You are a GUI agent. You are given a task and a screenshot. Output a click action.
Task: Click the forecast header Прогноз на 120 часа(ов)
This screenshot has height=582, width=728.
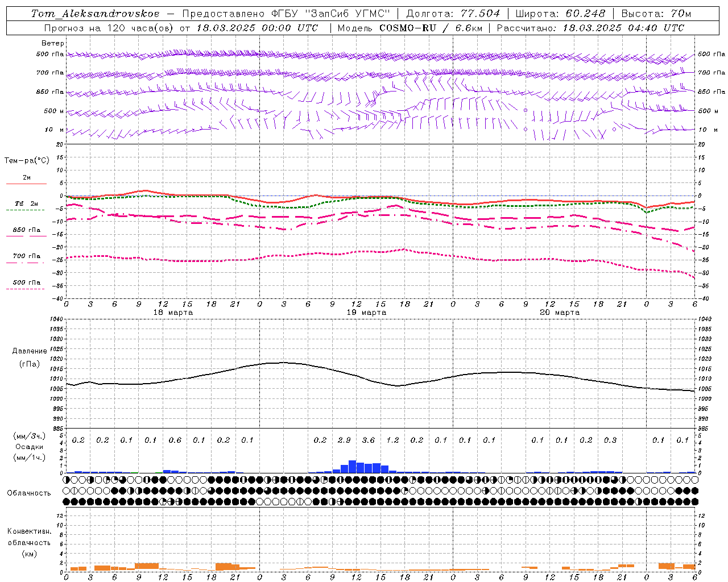coord(109,28)
